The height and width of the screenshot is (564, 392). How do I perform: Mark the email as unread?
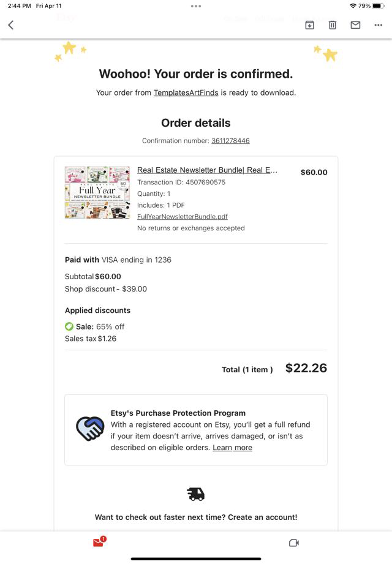point(355,25)
